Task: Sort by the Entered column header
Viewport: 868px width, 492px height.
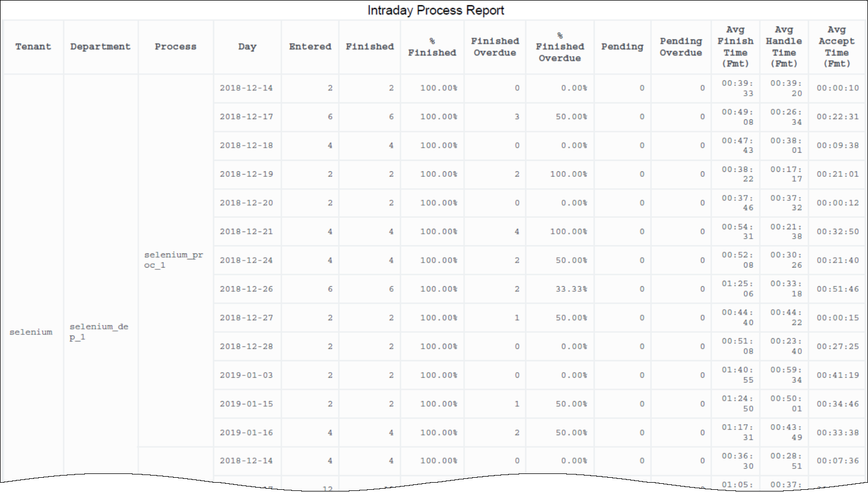Action: pos(310,47)
